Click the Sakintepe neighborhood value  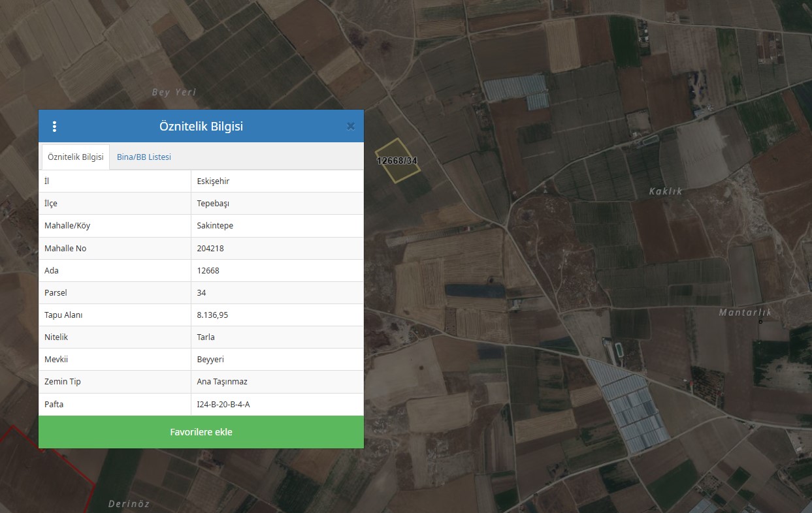(215, 226)
